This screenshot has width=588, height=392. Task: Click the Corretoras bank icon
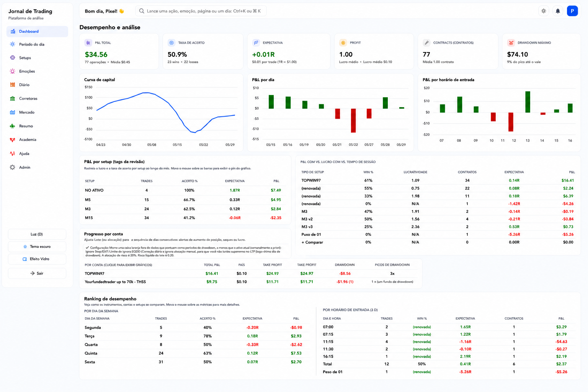coord(13,99)
